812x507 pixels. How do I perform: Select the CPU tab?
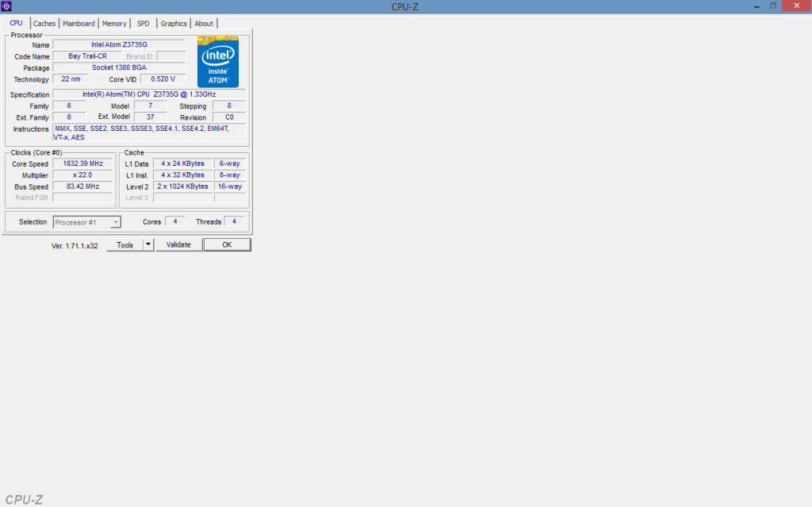[16, 23]
